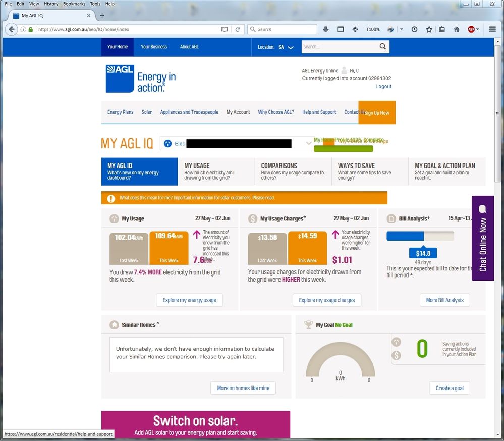The height and width of the screenshot is (441, 504).
Task: Click the Logout link
Action: pyautogui.click(x=383, y=87)
